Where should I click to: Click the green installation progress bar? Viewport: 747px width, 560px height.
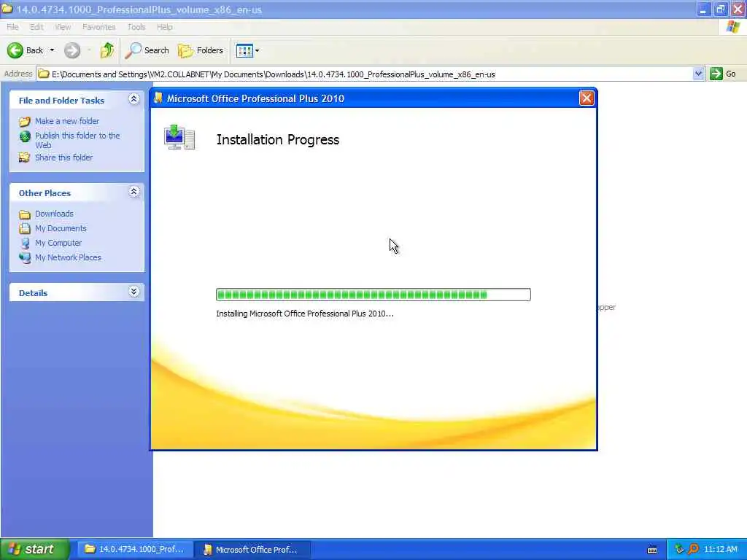(x=373, y=295)
